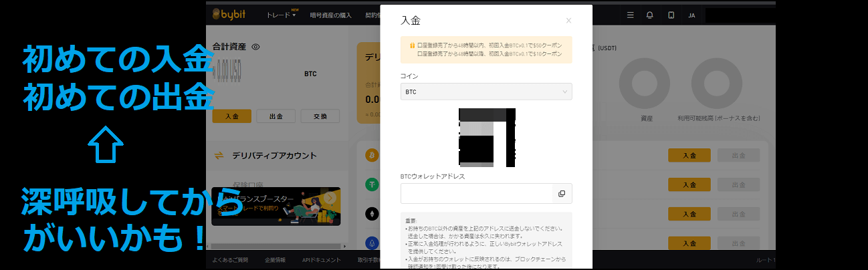Advance the promo banner with arrow button
868x270 pixels.
coord(330,198)
